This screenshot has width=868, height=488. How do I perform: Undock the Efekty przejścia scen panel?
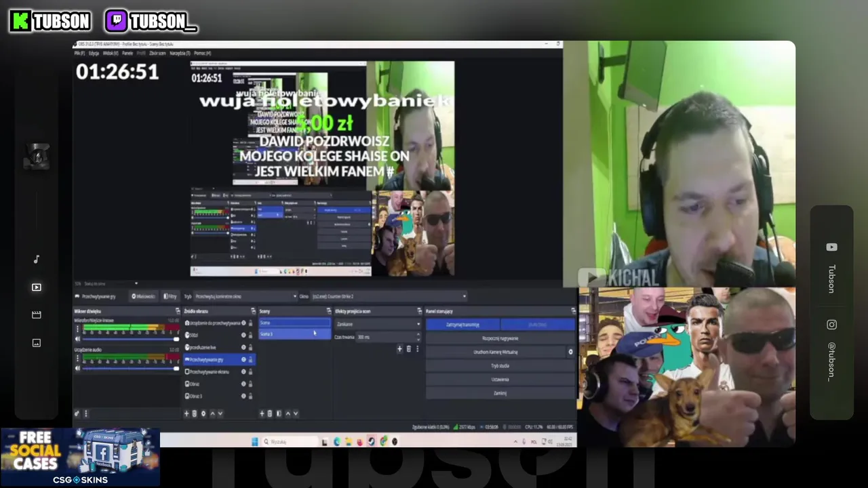pos(419,311)
